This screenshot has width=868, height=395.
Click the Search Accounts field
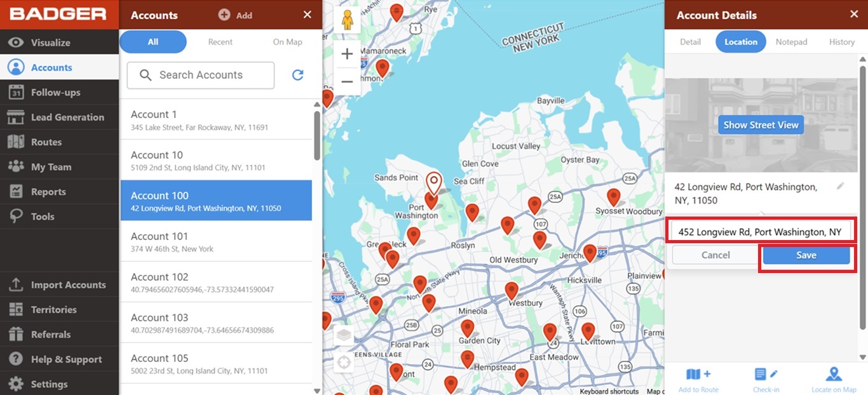201,75
